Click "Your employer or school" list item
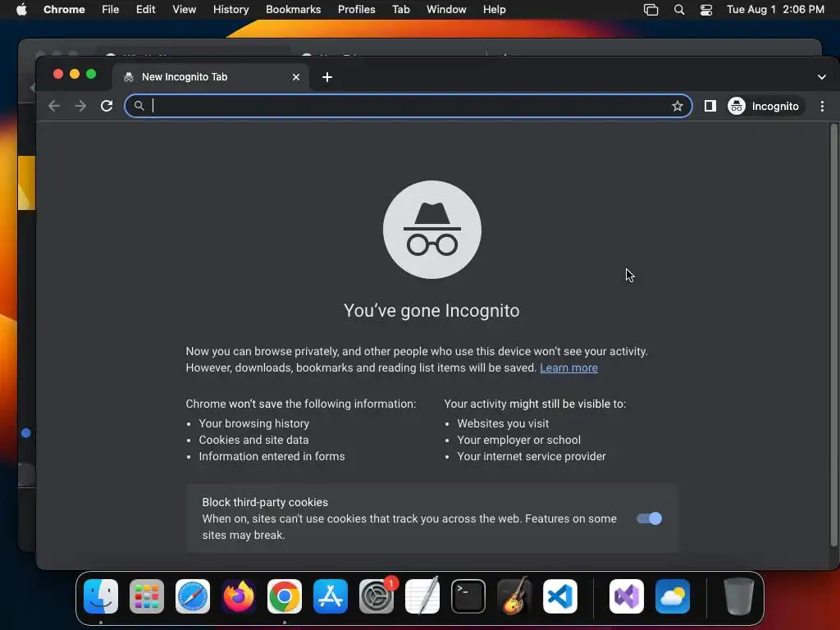The image size is (840, 630). click(518, 440)
